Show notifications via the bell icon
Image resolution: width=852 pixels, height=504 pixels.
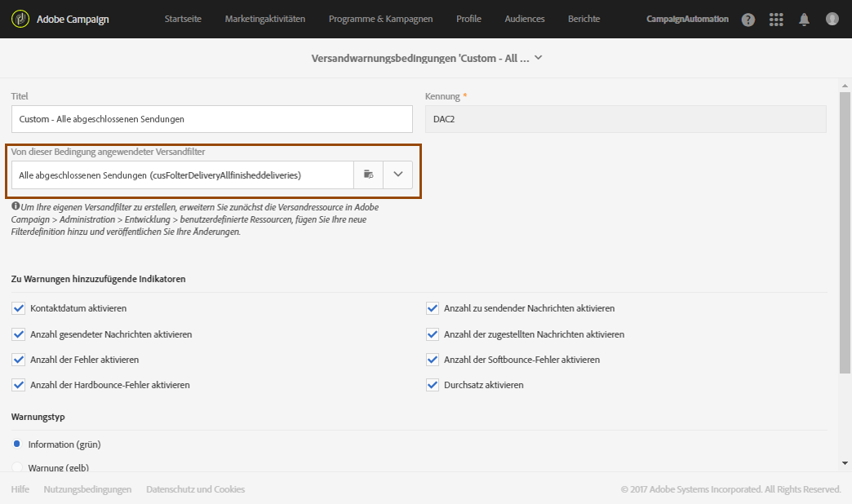804,20
